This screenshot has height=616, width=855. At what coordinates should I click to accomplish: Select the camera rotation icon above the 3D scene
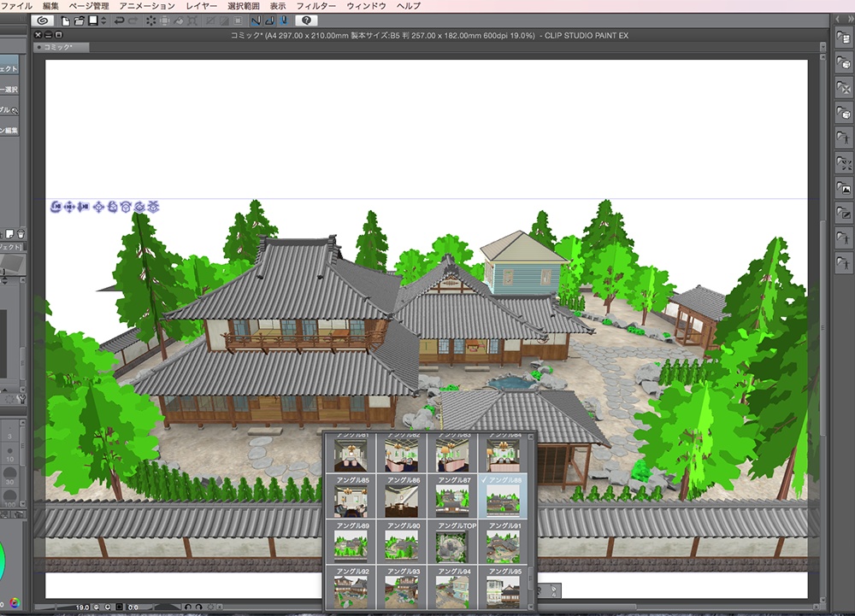56,206
